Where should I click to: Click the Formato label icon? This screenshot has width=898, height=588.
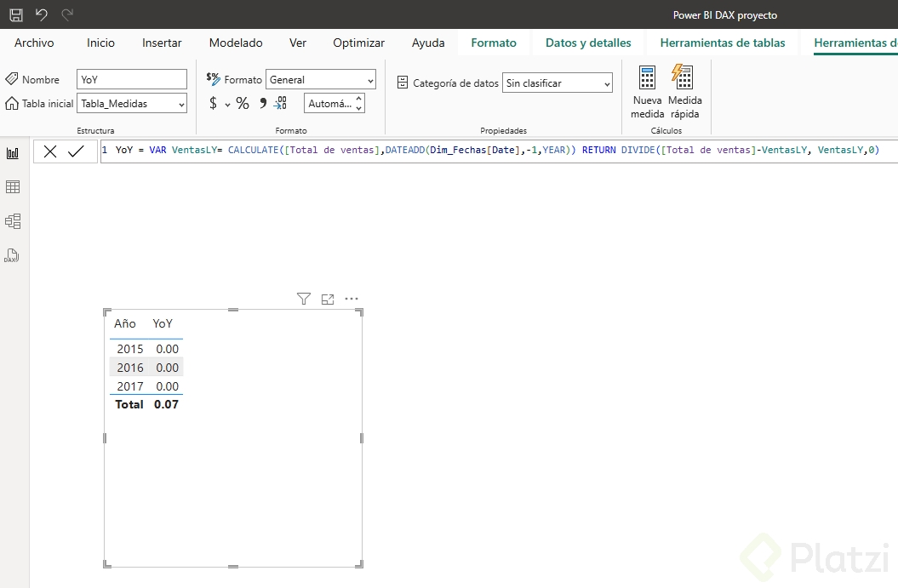click(213, 78)
